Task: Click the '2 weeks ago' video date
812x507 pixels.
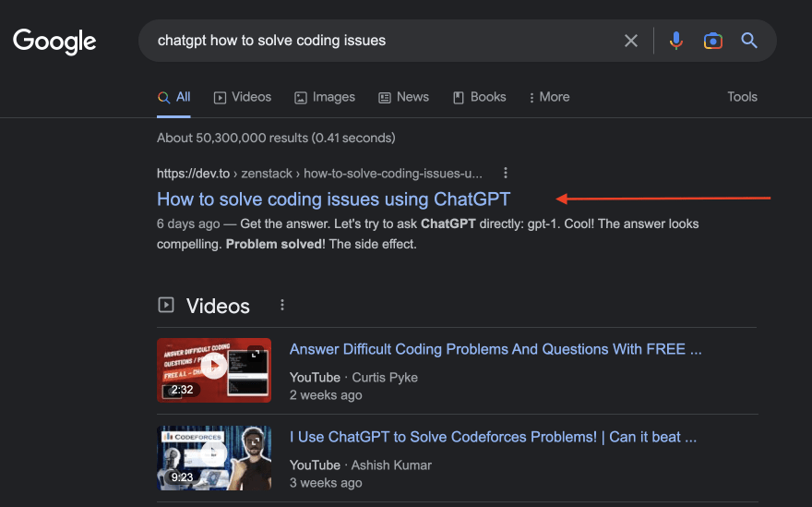Action: (x=326, y=395)
